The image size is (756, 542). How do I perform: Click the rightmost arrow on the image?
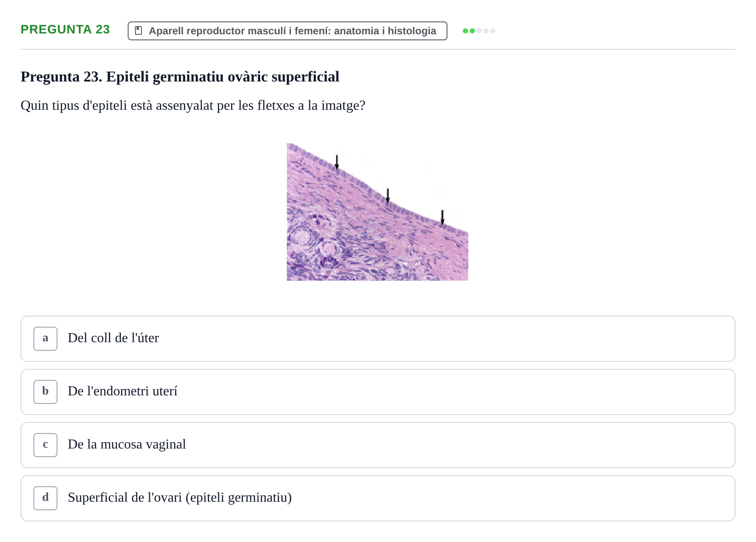(x=443, y=217)
